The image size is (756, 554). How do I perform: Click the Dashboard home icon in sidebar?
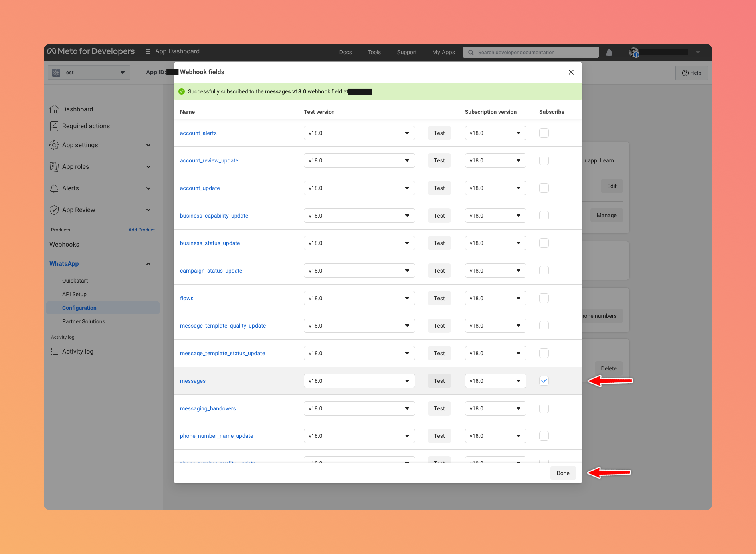(54, 109)
